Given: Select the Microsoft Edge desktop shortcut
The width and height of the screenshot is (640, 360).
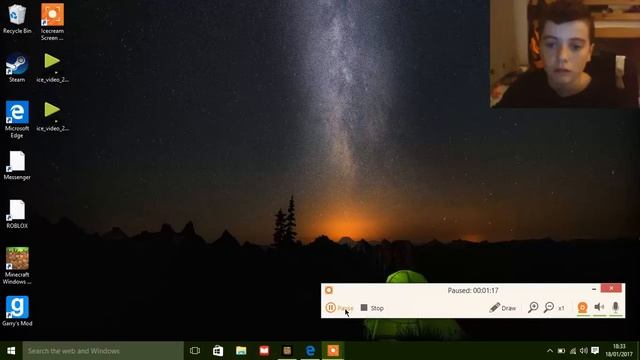Looking at the screenshot, I should pos(17,120).
